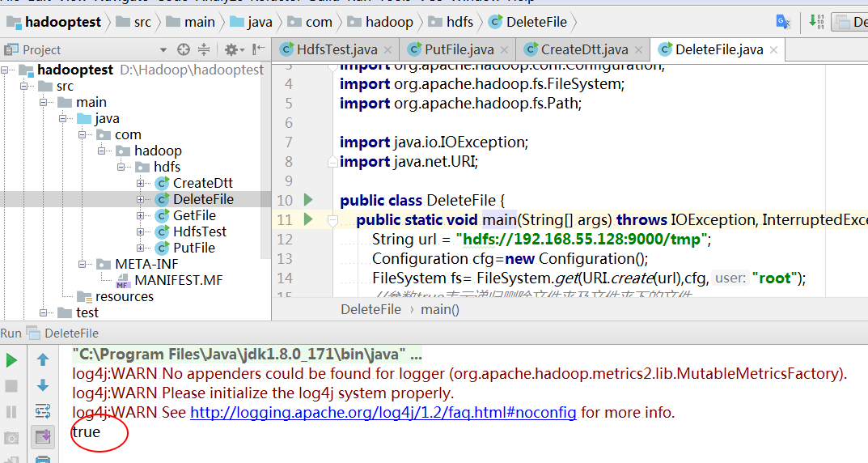Click the up stack trace arrow
This screenshot has height=463, width=868.
(x=43, y=360)
